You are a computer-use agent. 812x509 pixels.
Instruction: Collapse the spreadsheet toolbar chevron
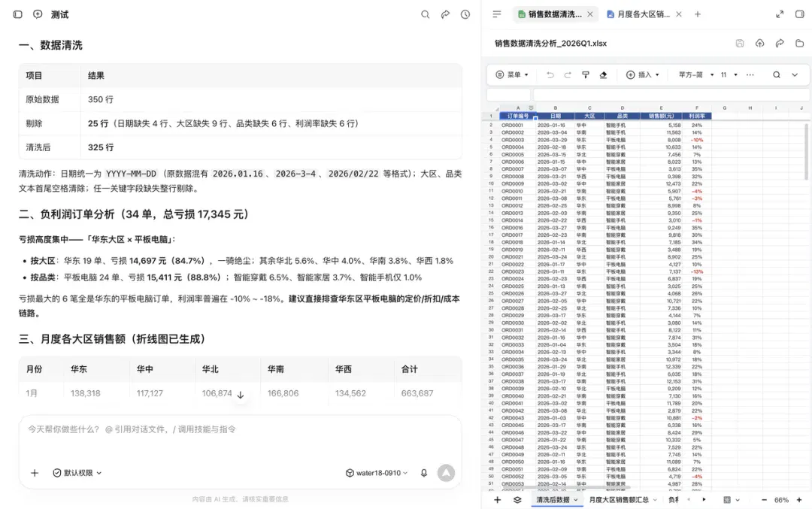(x=795, y=75)
